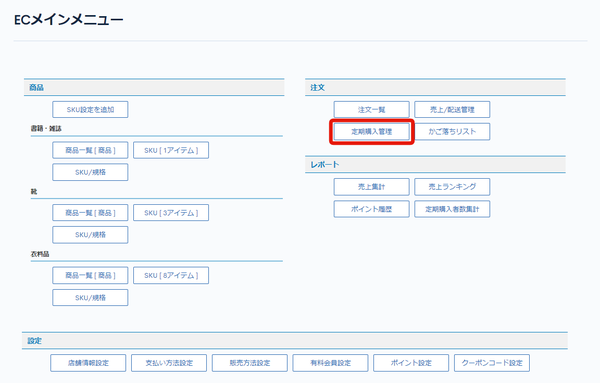Click the 衣料品 category label
The width and height of the screenshot is (600, 383).
point(40,254)
